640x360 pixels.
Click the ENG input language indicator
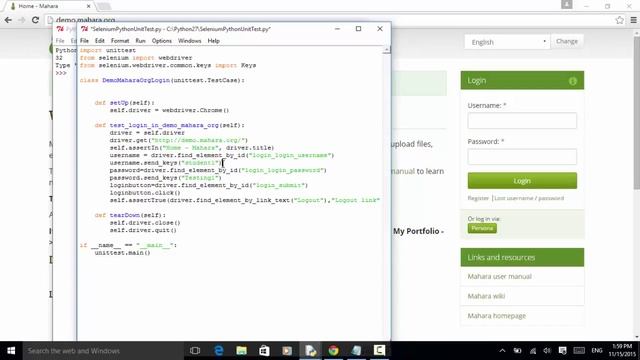(597, 351)
